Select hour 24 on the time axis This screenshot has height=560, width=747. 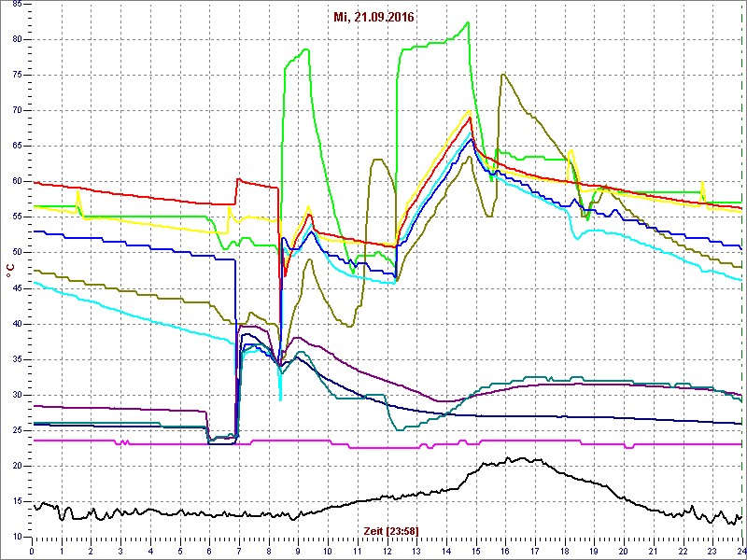point(739,551)
